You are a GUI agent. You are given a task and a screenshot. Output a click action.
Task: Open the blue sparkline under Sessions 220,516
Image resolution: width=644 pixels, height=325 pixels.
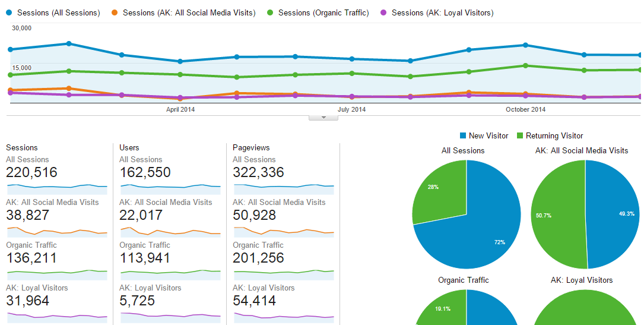coord(57,189)
